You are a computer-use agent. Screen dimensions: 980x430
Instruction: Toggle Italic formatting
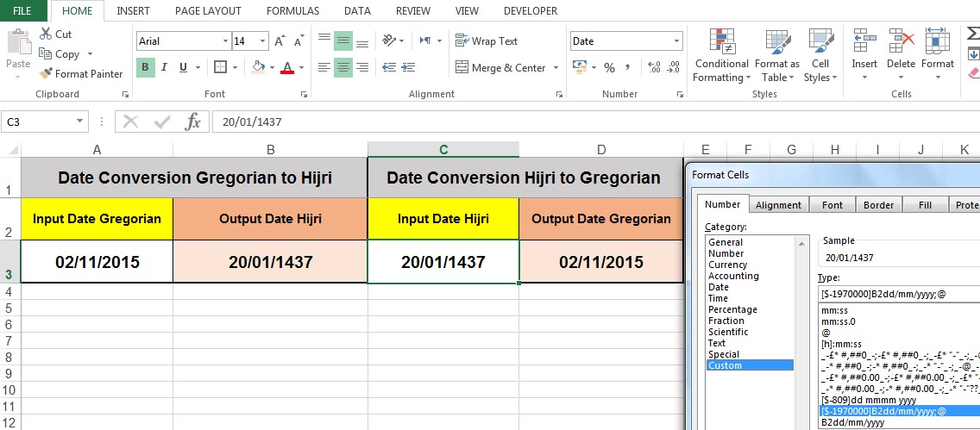point(165,68)
